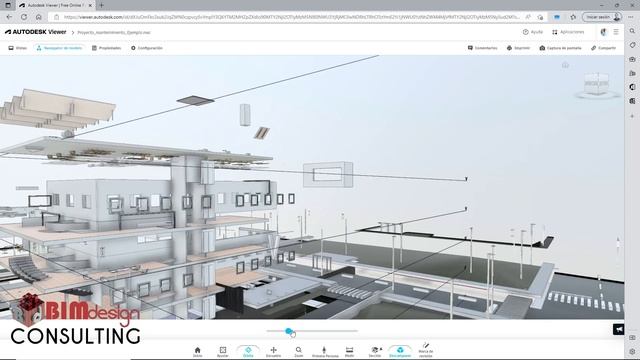
Task: Click the feedback megaphone button
Action: (618, 329)
